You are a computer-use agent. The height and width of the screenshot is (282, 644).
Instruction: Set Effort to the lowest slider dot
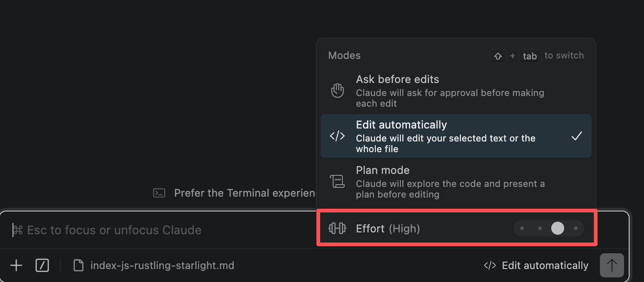[x=522, y=228]
